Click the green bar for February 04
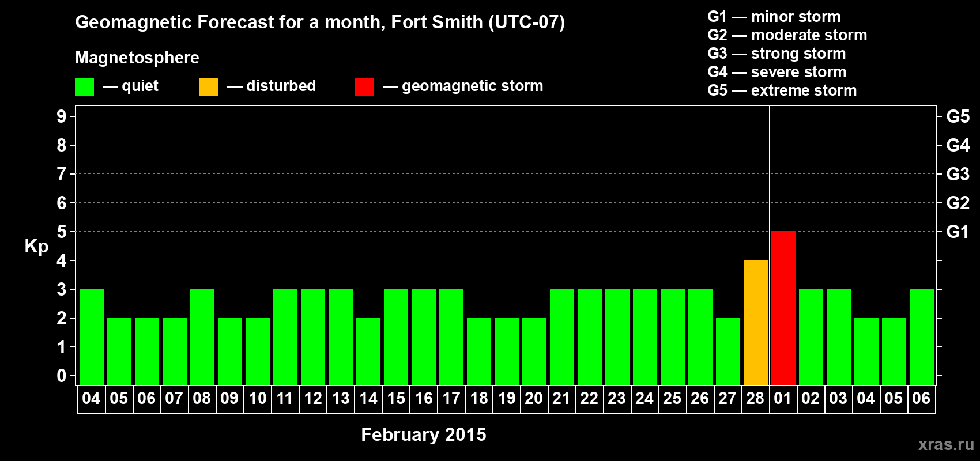 click(92, 337)
